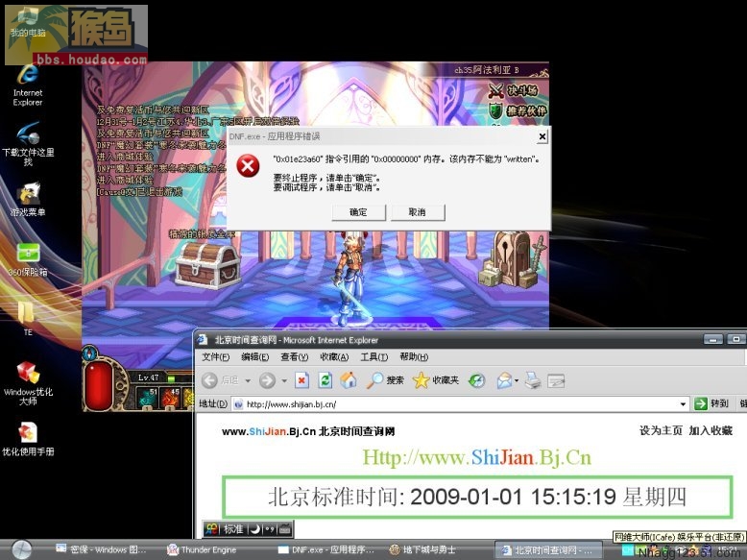Click the 我的电脑 desktop icon
Image resolution: width=747 pixels, height=560 pixels.
pos(28,24)
